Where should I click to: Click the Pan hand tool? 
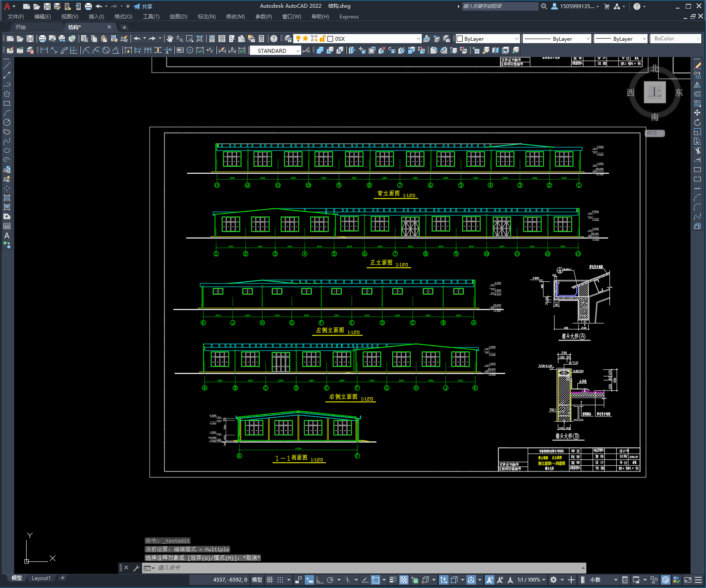click(170, 39)
